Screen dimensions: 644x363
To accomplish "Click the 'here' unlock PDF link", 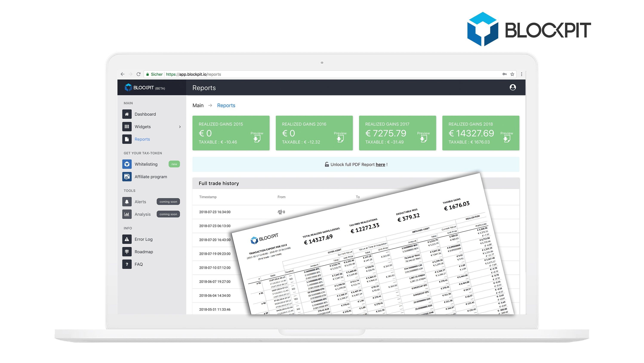I will click(x=380, y=165).
